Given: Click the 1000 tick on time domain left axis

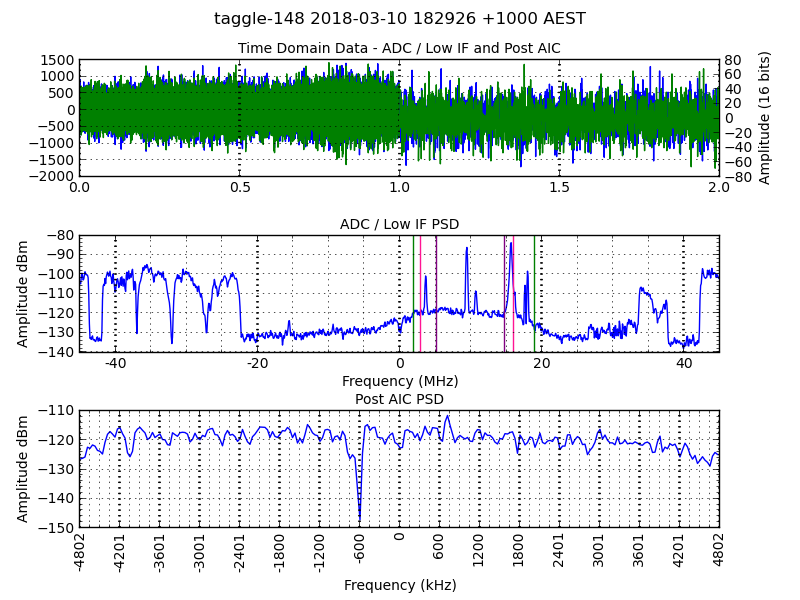Looking at the screenshot, I should [x=58, y=77].
